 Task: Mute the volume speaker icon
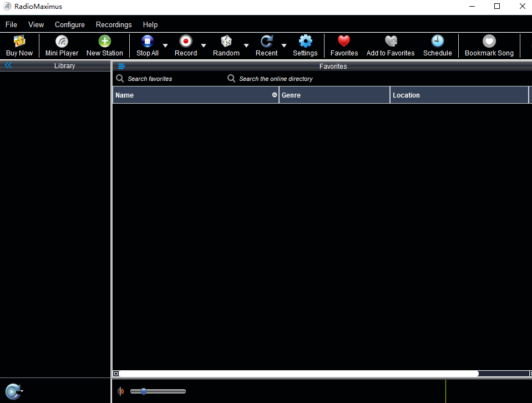[x=120, y=391]
